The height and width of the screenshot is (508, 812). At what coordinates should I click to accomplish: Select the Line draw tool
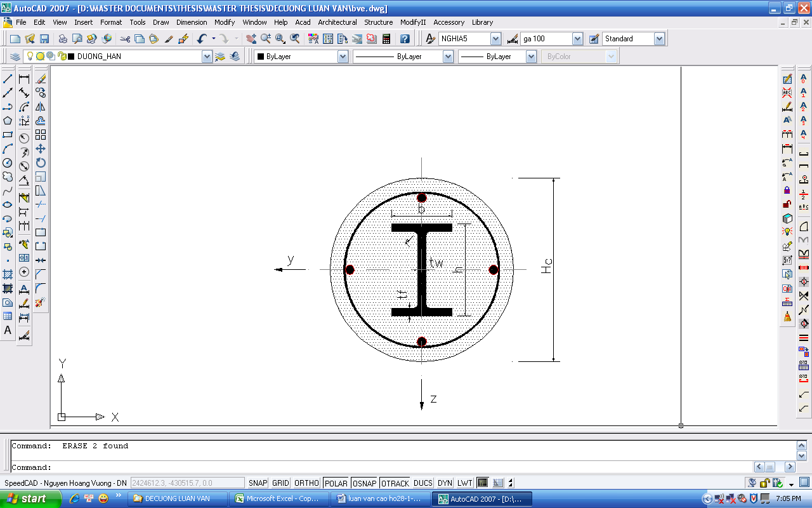click(x=8, y=79)
